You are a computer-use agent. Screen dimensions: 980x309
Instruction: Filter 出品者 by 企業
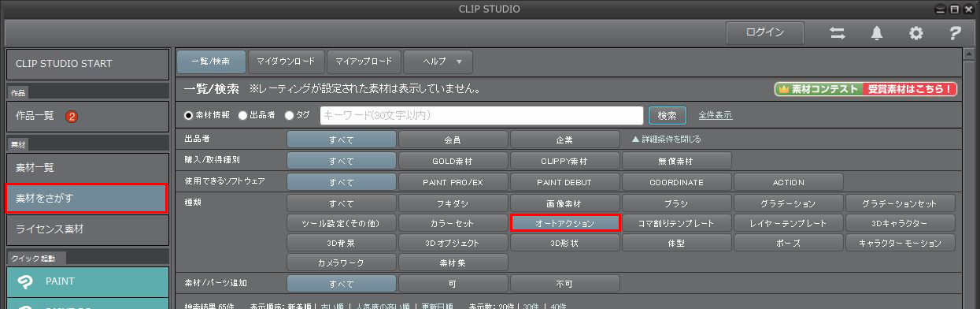point(564,140)
